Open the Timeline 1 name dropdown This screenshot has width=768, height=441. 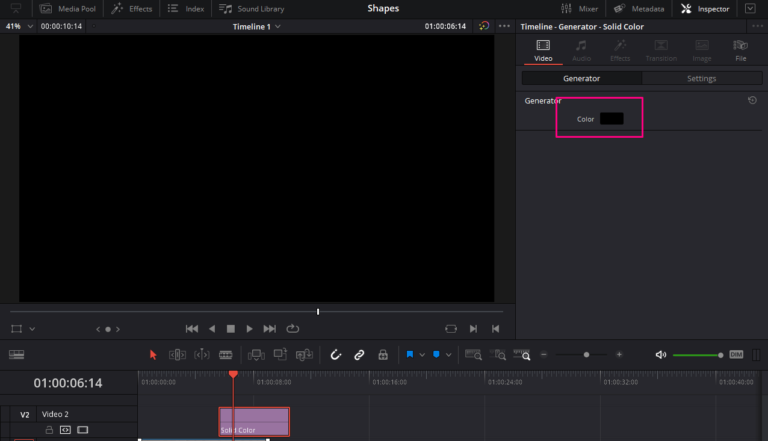(257, 26)
